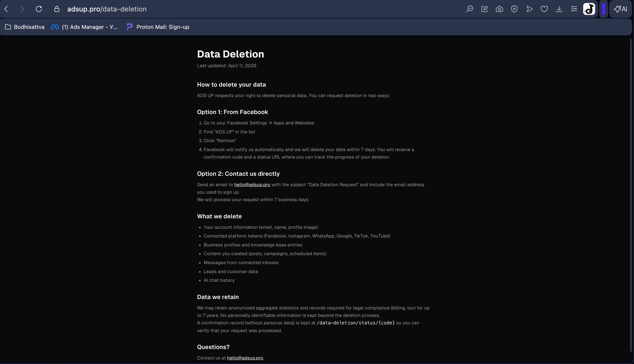634x364 pixels.
Task: Click the 'Find "ADS UP" in the list' step
Action: 229,132
